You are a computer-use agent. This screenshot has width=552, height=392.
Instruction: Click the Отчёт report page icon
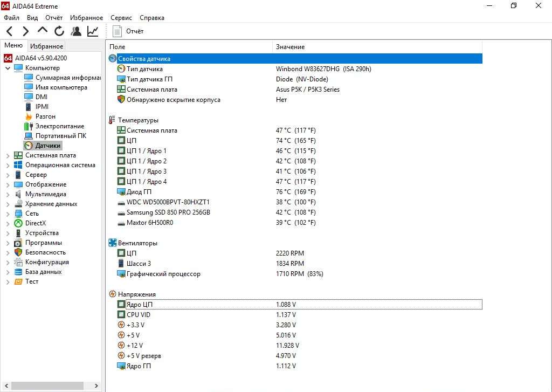[x=117, y=31]
